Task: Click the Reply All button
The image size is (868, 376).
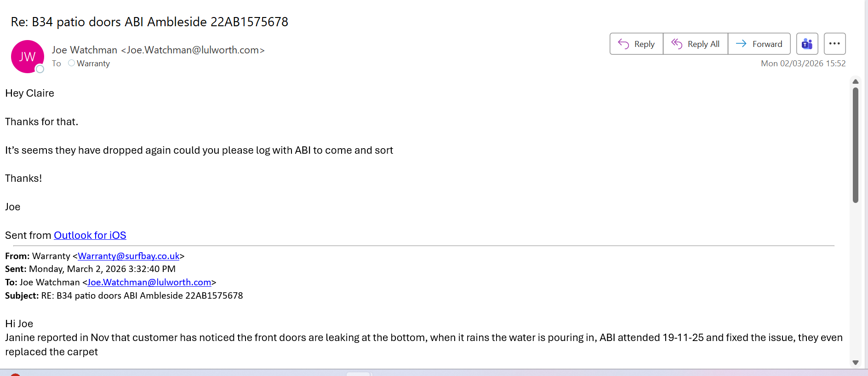Action: 695,44
